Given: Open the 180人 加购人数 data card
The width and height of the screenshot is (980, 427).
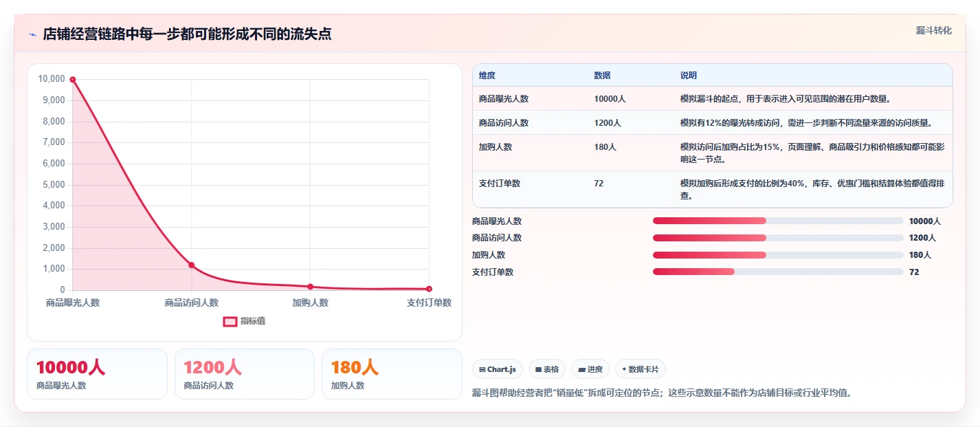Looking at the screenshot, I should (x=392, y=374).
